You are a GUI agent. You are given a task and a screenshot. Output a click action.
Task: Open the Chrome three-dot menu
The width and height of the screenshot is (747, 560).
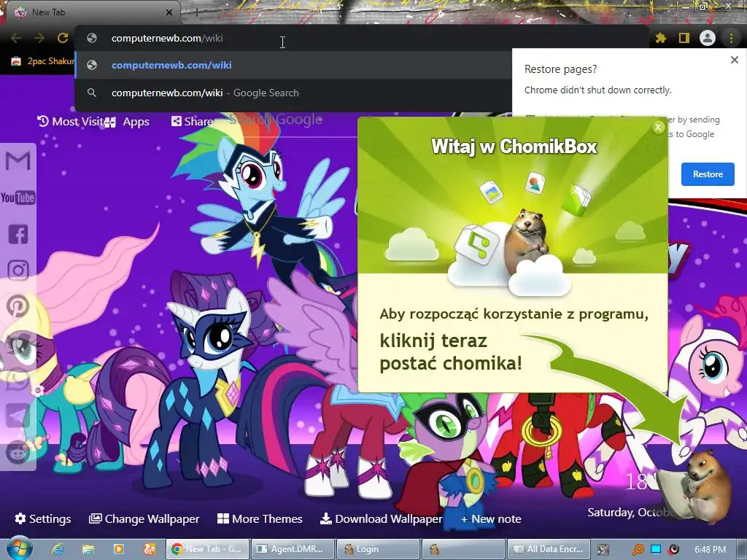[x=731, y=38]
